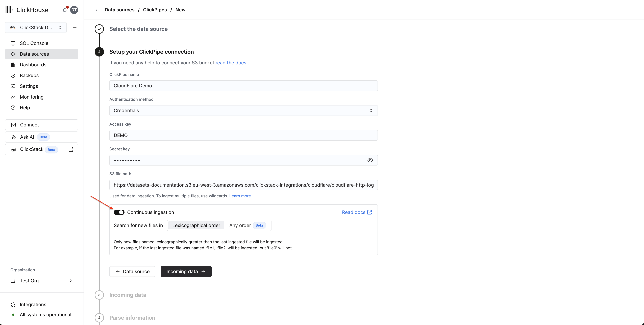Open SQL Console from the sidebar
644x325 pixels.
coord(34,43)
